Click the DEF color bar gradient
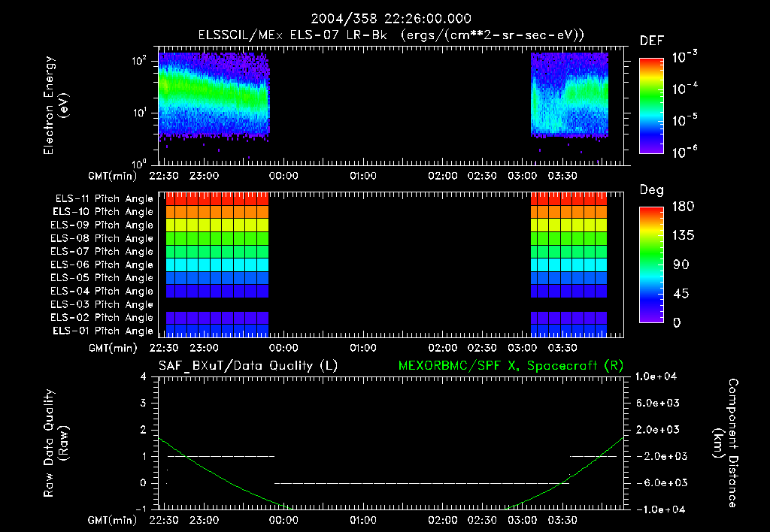This screenshot has width=770, height=532. [x=651, y=105]
